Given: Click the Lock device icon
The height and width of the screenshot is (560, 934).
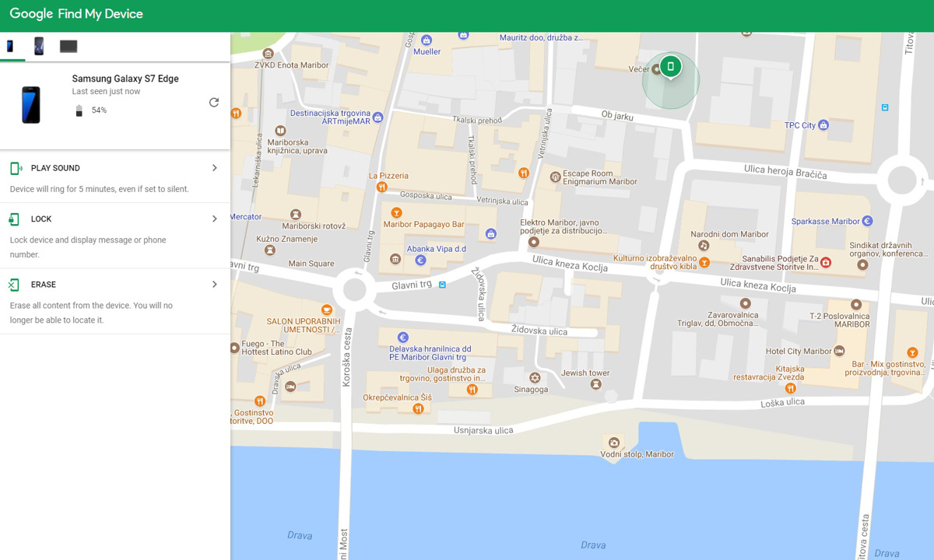Looking at the screenshot, I should (x=15, y=219).
